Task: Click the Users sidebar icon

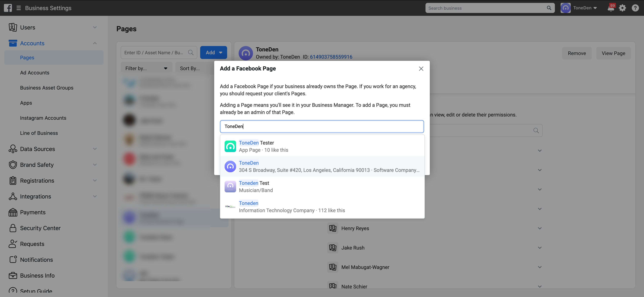Action: click(13, 27)
